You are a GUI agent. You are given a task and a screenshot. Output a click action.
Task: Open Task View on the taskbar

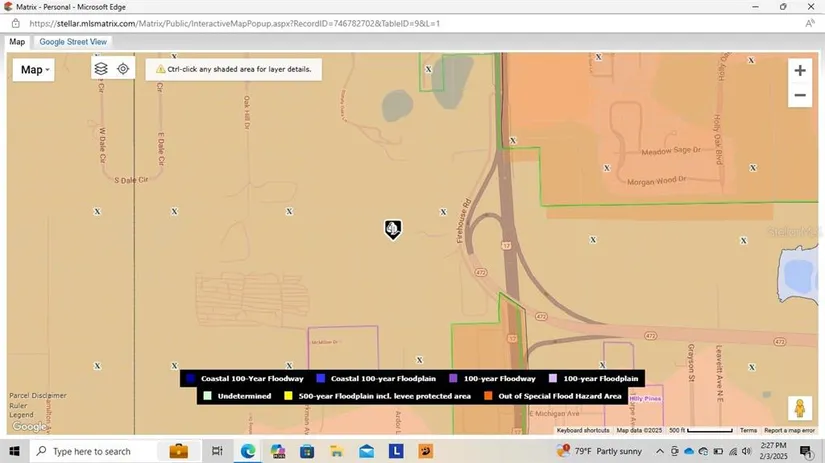click(x=217, y=451)
